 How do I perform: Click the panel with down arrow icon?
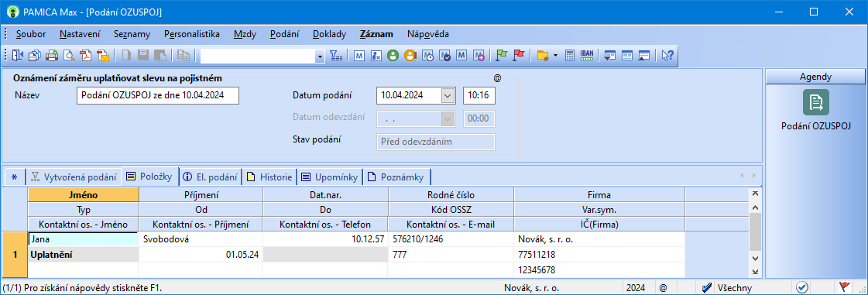[610, 55]
